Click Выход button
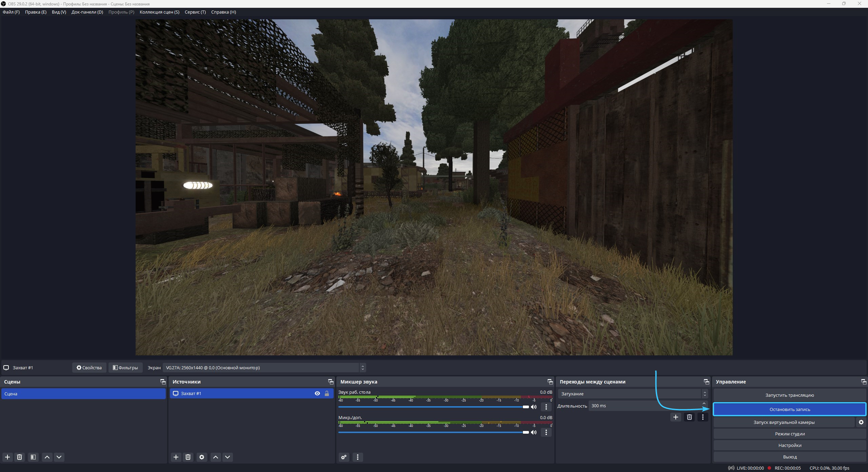Viewport: 868px width, 472px height. 790,457
